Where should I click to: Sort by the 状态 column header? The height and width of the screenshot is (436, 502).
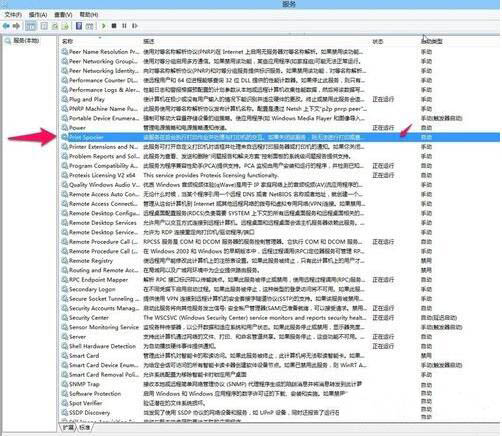[x=378, y=41]
